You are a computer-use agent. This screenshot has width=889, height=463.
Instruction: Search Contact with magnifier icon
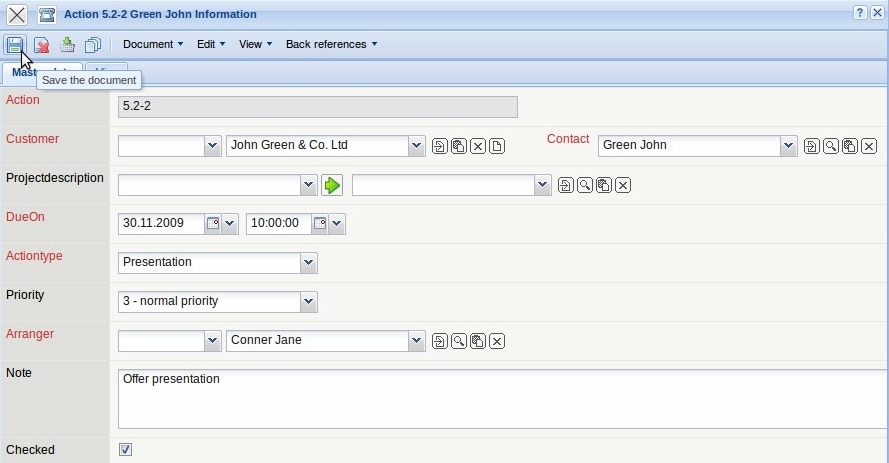831,146
